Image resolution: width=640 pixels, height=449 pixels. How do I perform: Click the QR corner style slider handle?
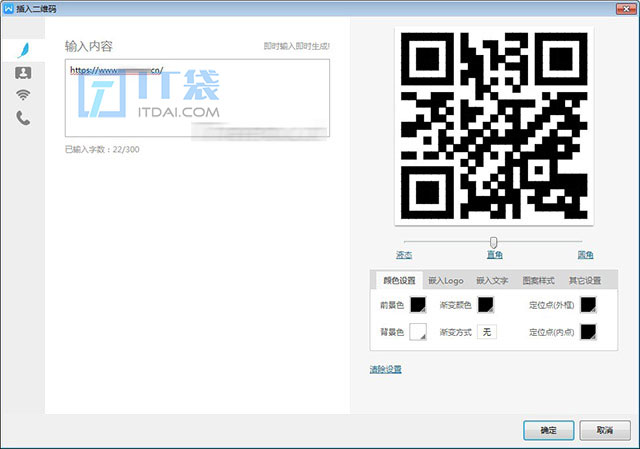point(493,242)
